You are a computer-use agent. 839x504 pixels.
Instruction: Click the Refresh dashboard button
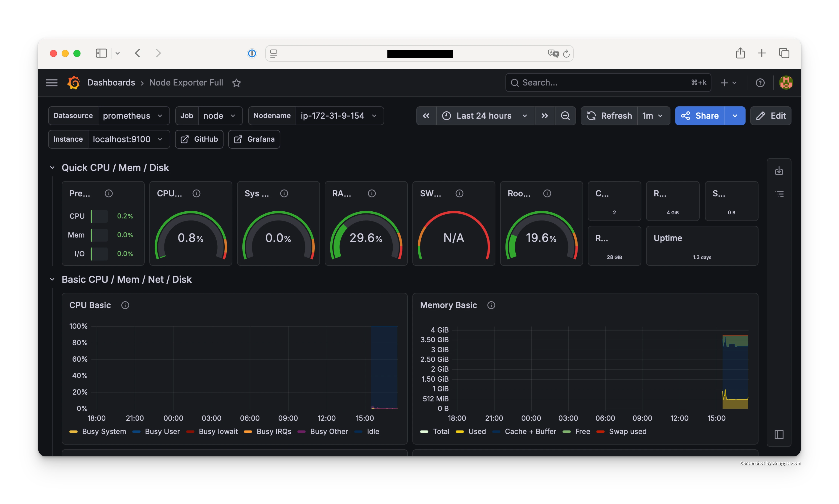tap(609, 116)
